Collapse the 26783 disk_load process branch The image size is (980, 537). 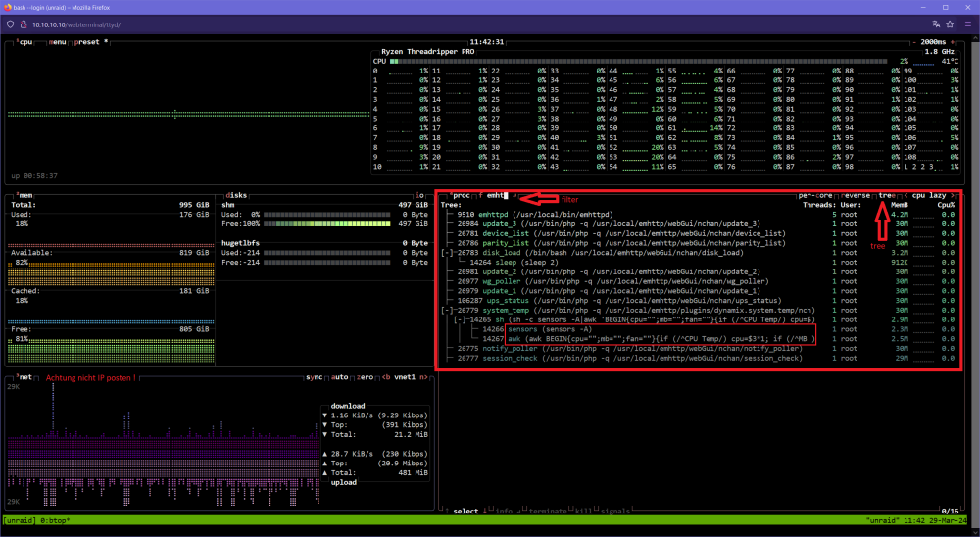click(x=447, y=253)
